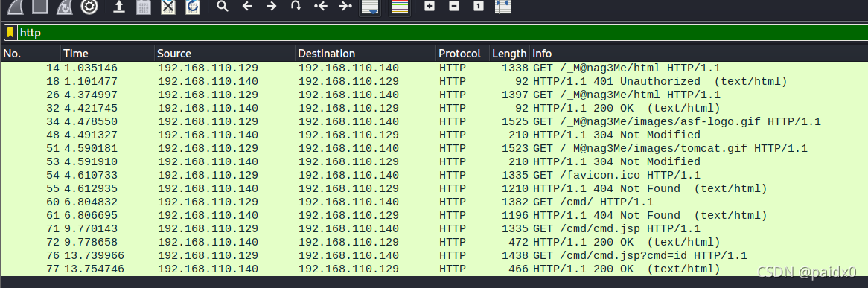Image resolution: width=868 pixels, height=288 pixels.
Task: Select packet 34 asf-logo.gif request
Action: [434, 122]
